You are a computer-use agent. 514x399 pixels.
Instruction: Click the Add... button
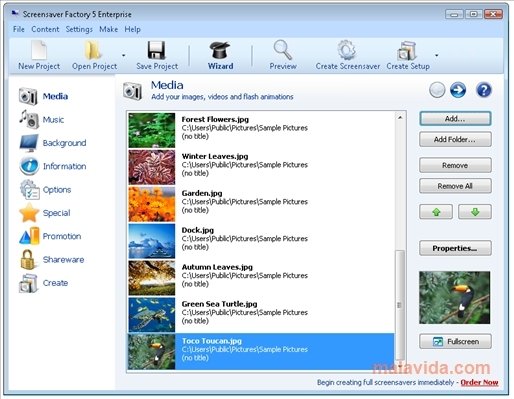455,119
